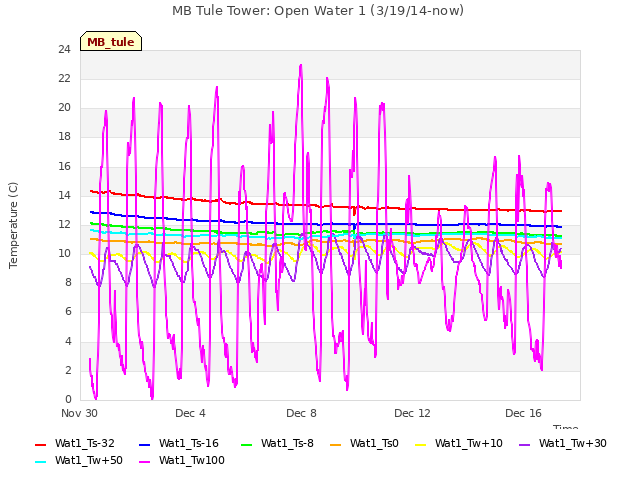Image resolution: width=640 pixels, height=480 pixels.
Task: Click the chart title MB Tule Tower
Action: (318, 11)
